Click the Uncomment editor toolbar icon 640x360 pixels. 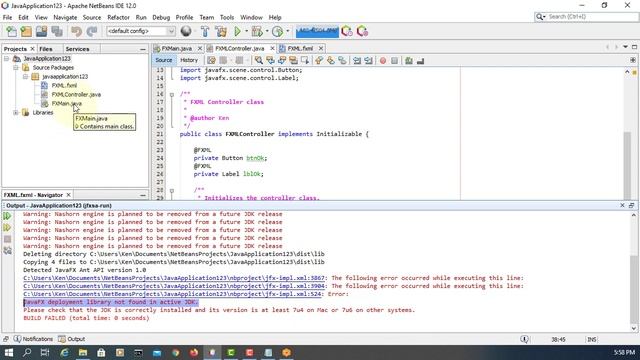click(x=420, y=60)
